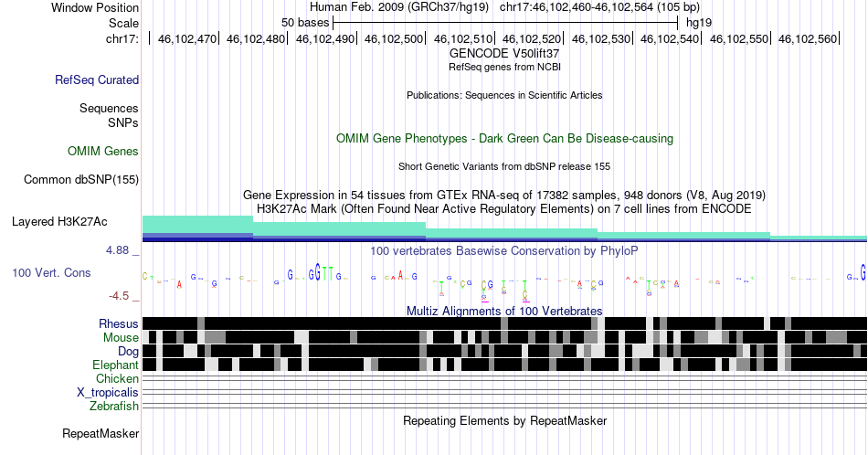868x455 pixels.
Task: Click the H3K27Ac Mark track title
Action: [504, 208]
